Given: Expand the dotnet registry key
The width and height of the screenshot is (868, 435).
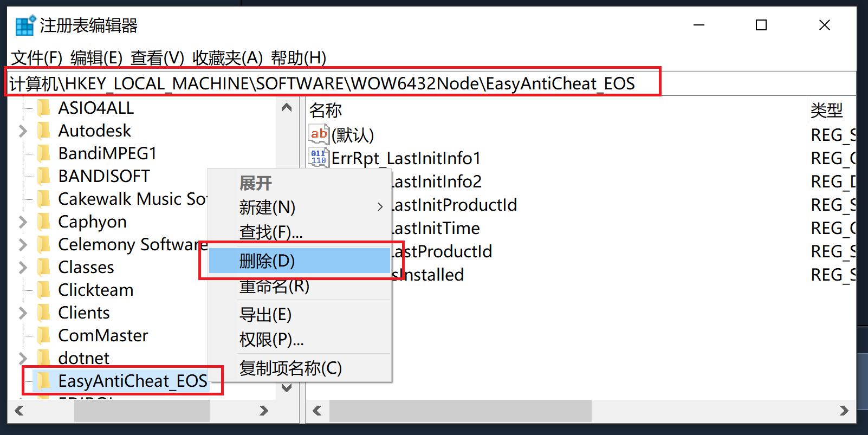Looking at the screenshot, I should pyautogui.click(x=23, y=358).
